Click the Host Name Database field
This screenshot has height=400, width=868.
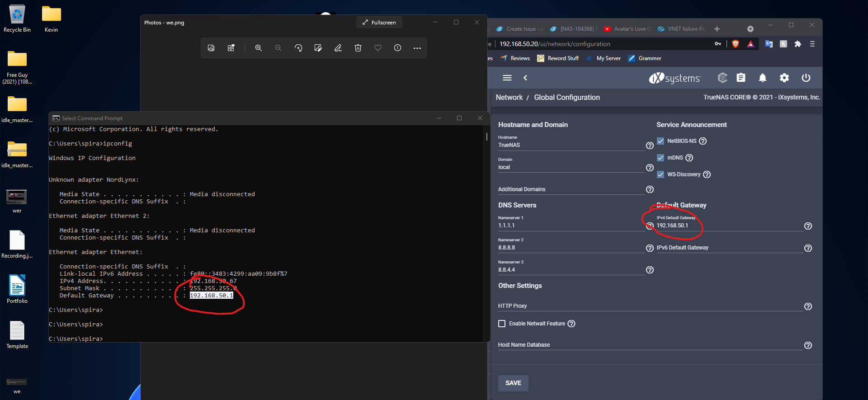pos(650,345)
